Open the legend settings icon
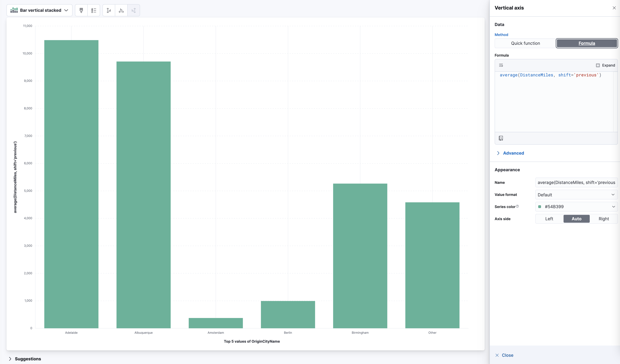The width and height of the screenshot is (620, 364). coord(94,10)
